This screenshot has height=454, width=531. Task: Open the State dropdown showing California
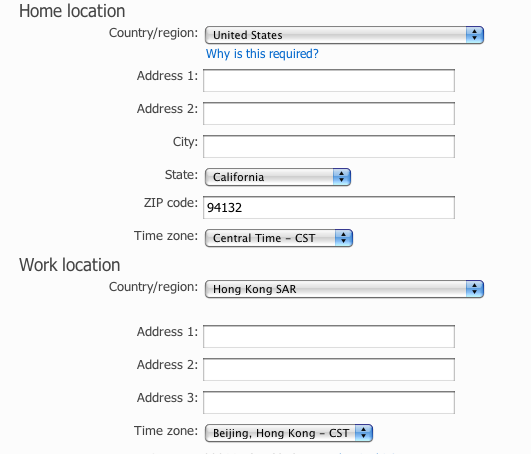(x=278, y=177)
